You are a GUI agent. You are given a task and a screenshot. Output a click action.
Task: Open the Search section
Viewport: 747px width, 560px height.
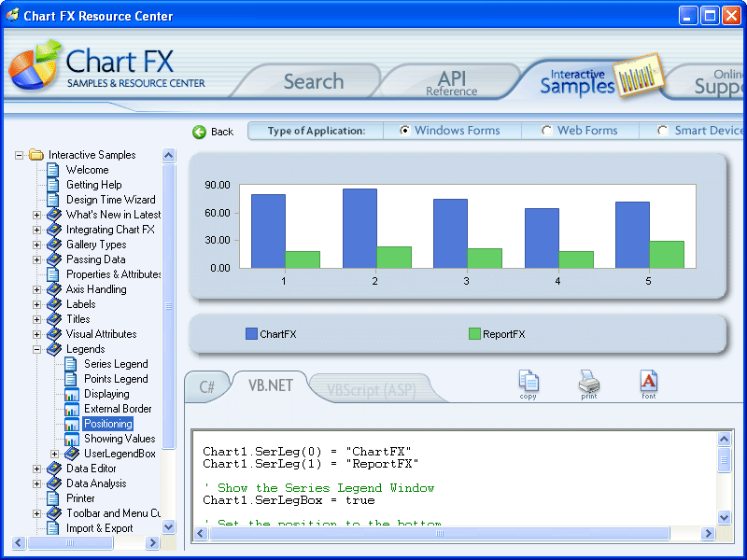pos(313,80)
